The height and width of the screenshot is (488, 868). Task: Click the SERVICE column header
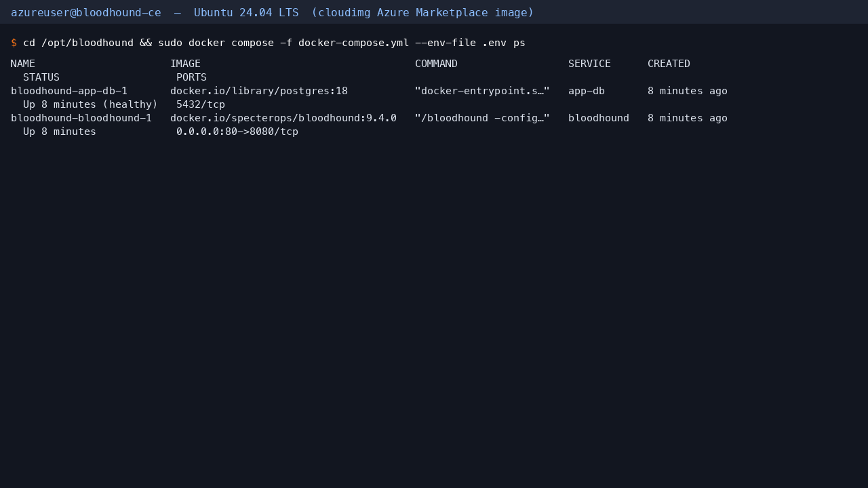pos(589,64)
